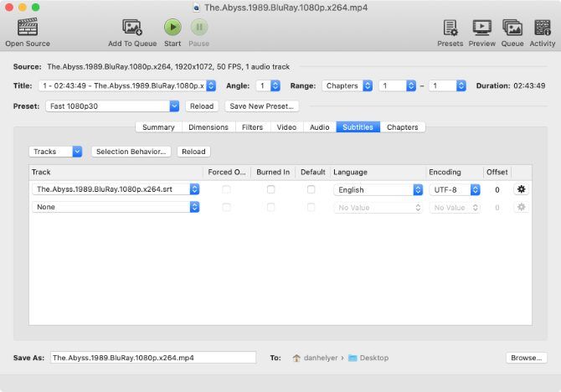Toggle Burned In checkbox in the None row
Screen dimensions: 561x392
270,207
